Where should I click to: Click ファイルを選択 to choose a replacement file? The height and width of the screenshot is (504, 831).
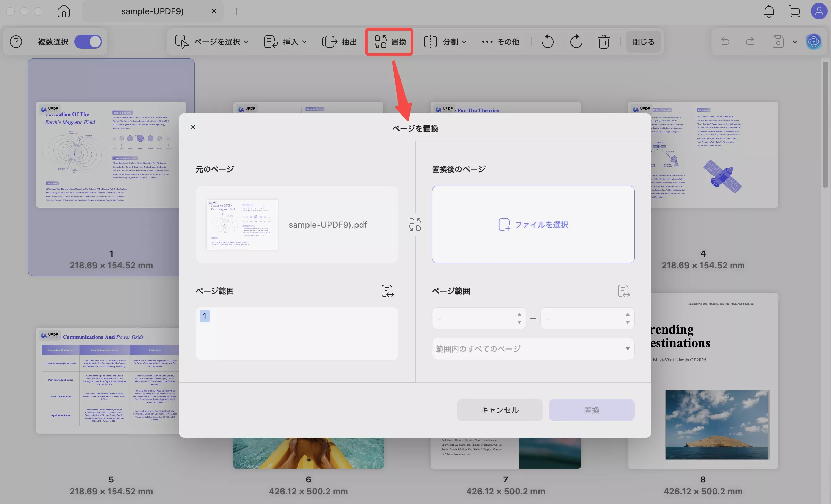pos(533,224)
